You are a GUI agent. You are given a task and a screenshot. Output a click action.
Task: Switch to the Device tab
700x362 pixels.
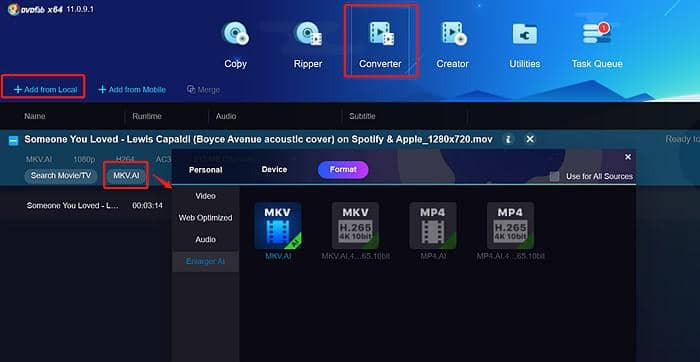(x=274, y=170)
